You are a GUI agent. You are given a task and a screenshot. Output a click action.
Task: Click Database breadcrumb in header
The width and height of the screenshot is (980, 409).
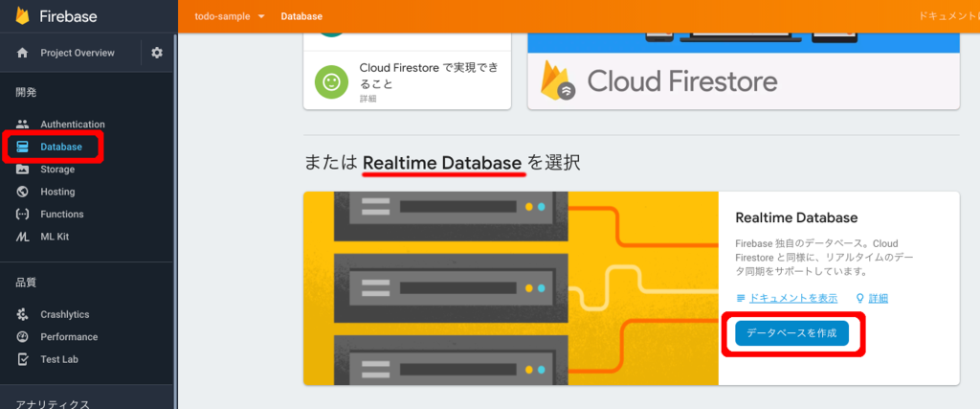click(301, 16)
